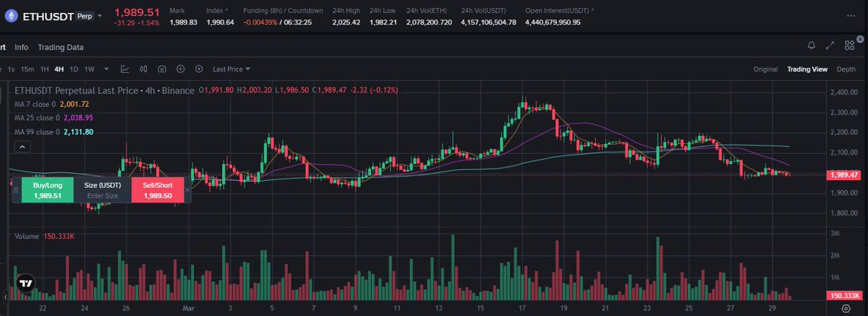Collapse the indicator legend with chevron button

click(22, 147)
